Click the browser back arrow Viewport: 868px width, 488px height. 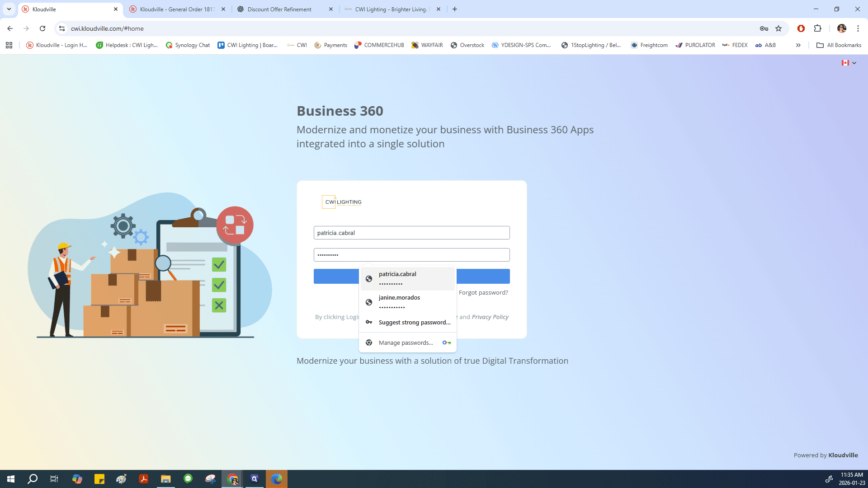[10, 28]
